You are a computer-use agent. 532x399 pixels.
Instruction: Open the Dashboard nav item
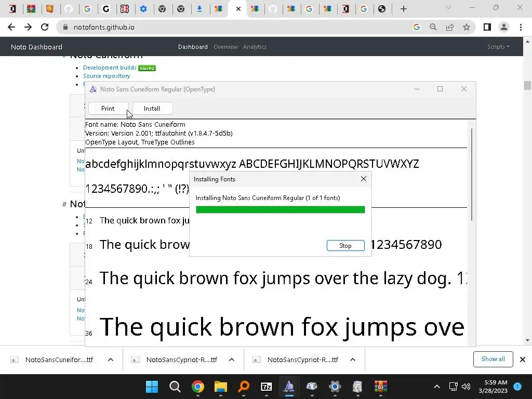(x=193, y=47)
